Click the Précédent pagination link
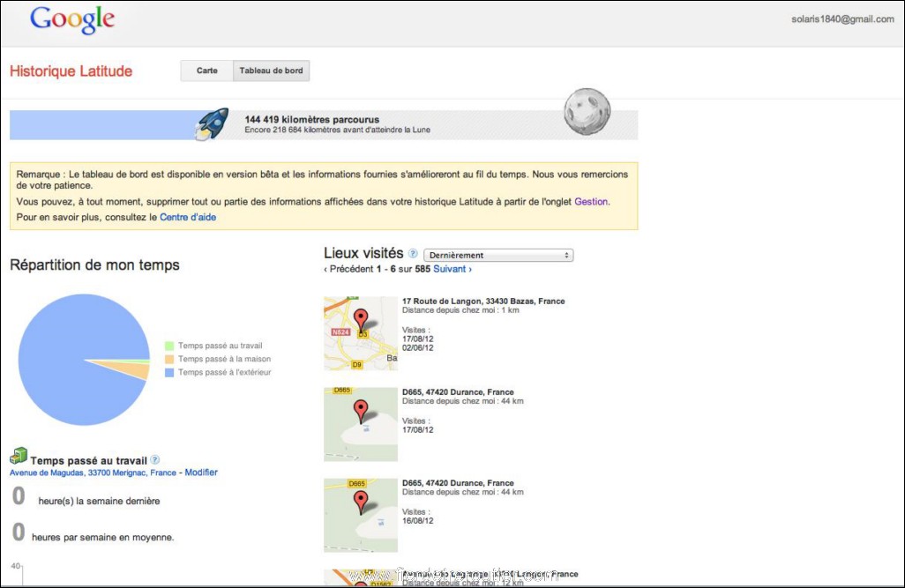This screenshot has height=588, width=905. [348, 269]
